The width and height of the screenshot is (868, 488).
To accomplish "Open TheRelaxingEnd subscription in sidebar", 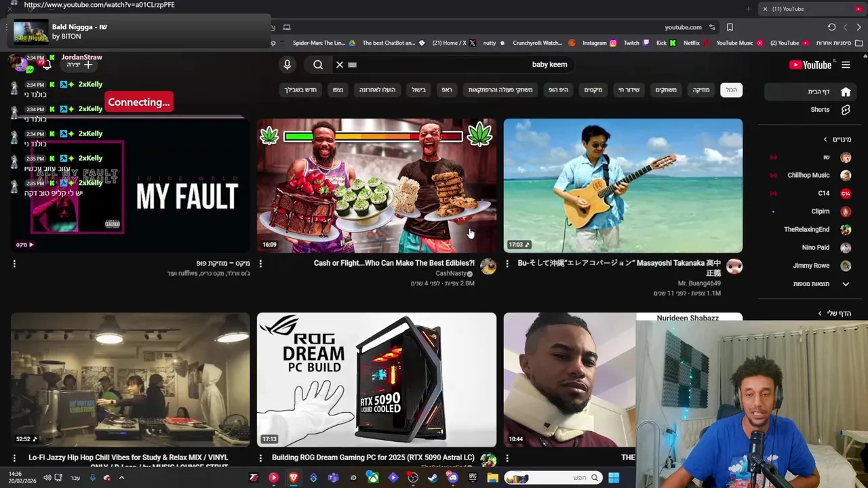I will (x=810, y=230).
